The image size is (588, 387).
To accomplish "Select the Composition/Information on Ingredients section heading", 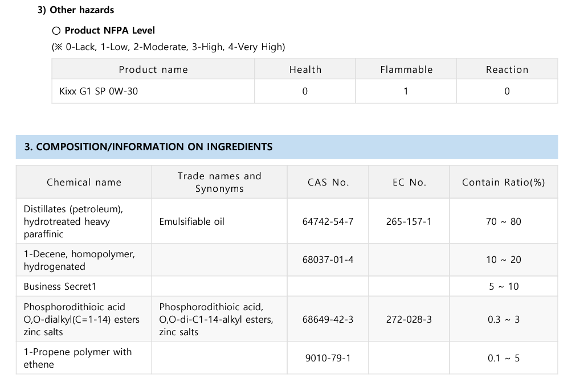I will pos(149,147).
